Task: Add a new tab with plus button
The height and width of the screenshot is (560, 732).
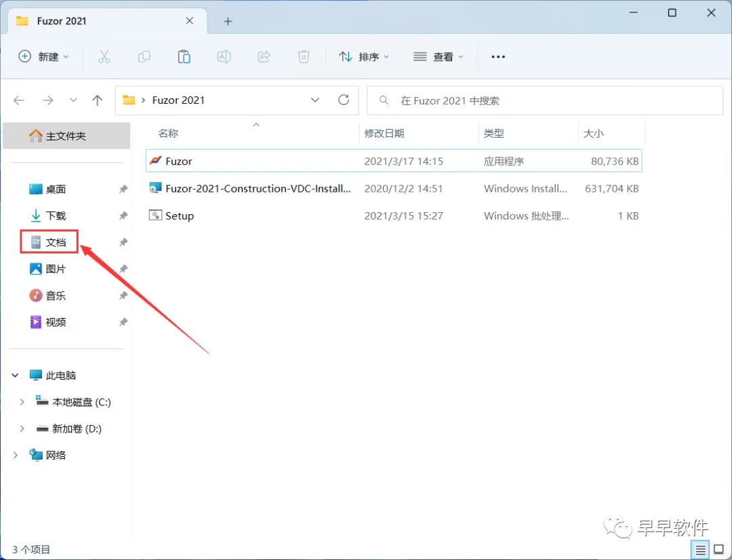Action: 228,21
